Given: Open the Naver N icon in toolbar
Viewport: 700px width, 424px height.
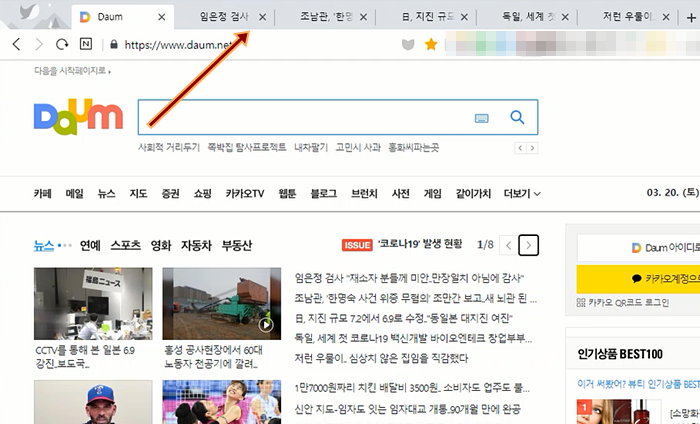Looking at the screenshot, I should [x=86, y=44].
